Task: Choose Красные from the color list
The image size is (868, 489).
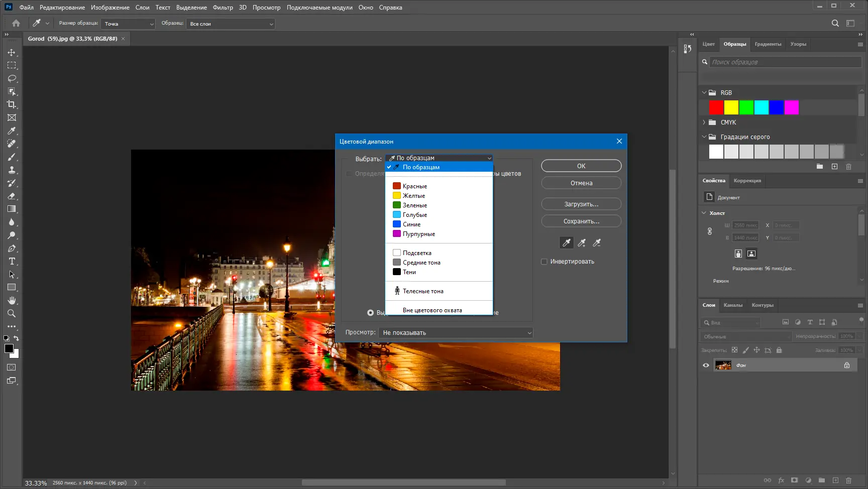Action: pos(414,186)
